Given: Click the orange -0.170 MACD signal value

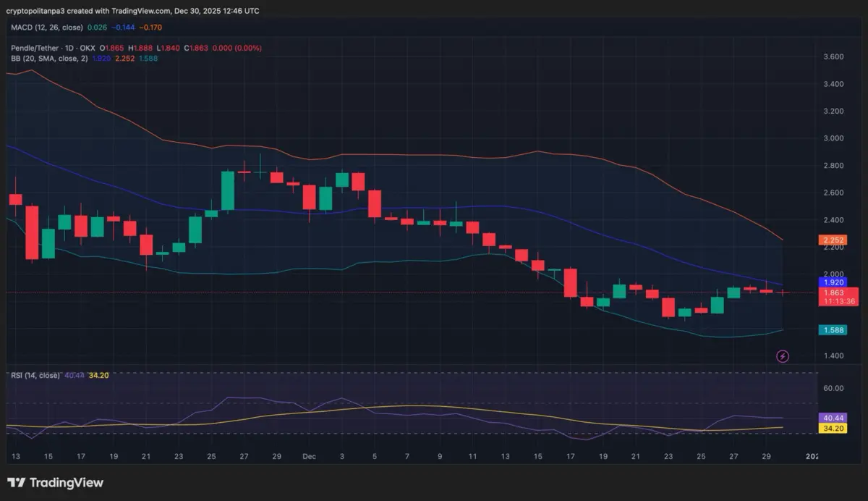Looking at the screenshot, I should click(x=150, y=28).
